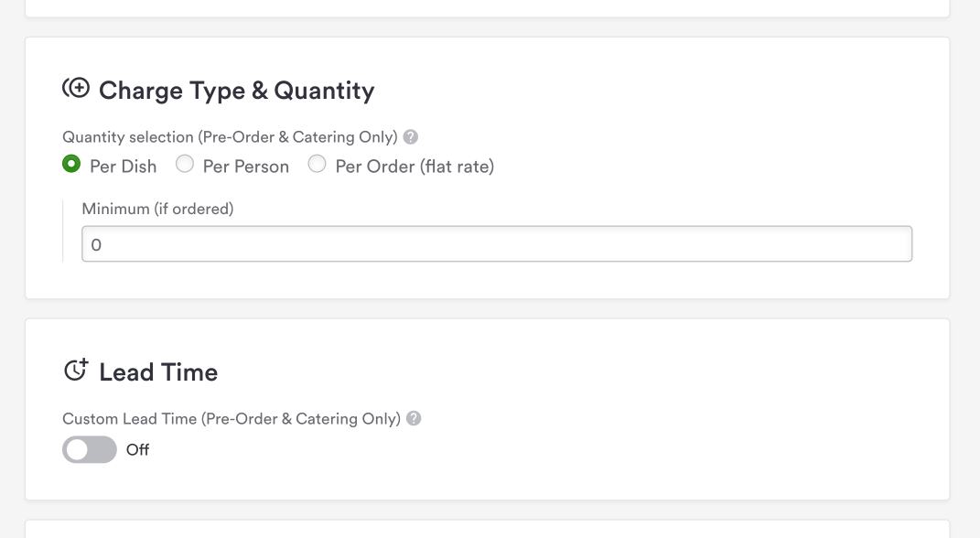Click the Charge Type & Quantity coins icon
Screen dimensions: 980x538
[x=76, y=89]
